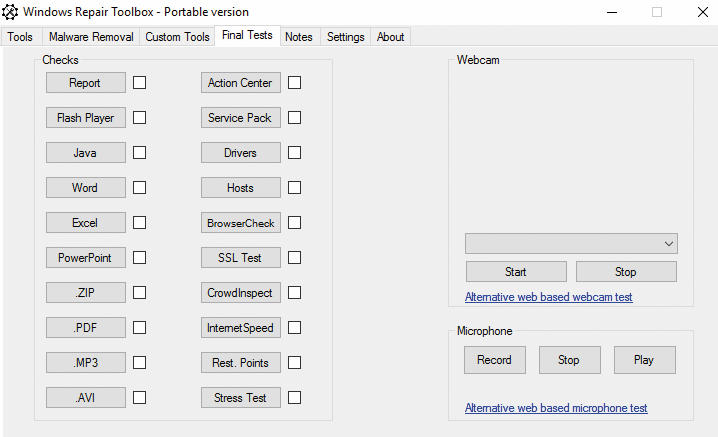Check the Service Pack checkbox
Screen dimensions: 718x437
[294, 118]
